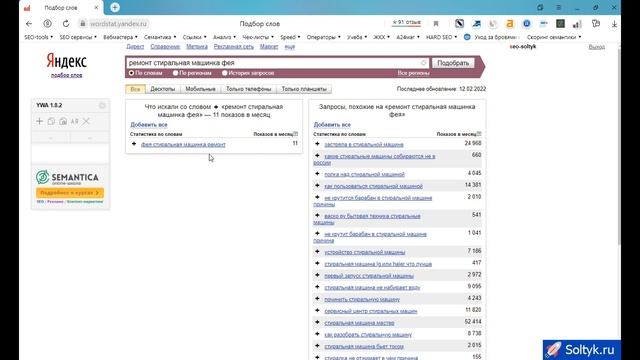Click the Яндекс logo

[67, 61]
